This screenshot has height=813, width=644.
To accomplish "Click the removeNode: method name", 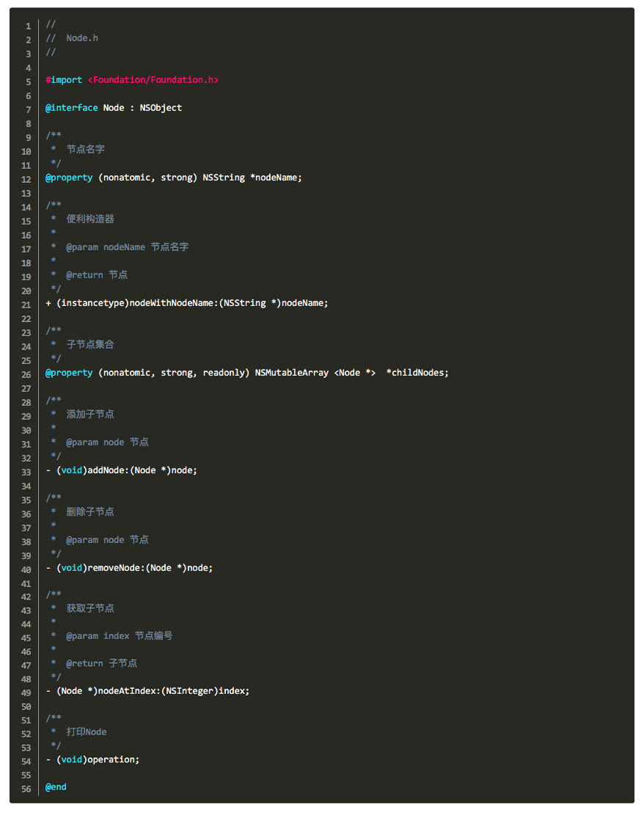I will pos(116,568).
